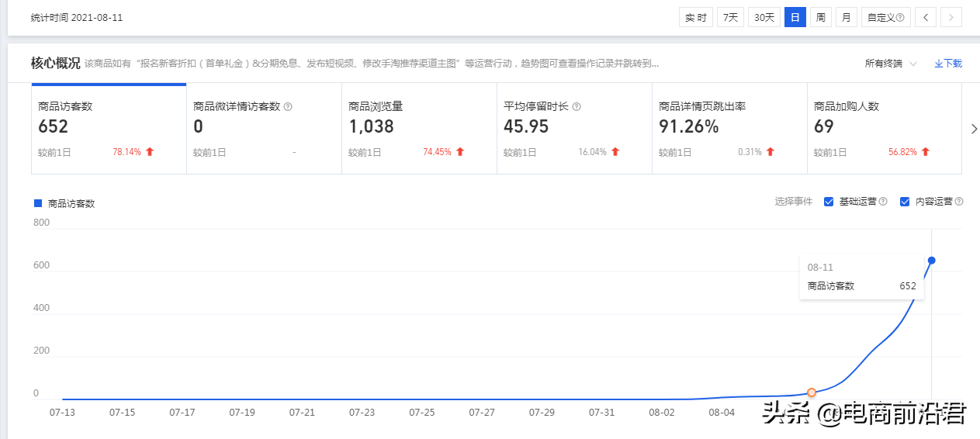
Task: Click help icon beside 平均停留时长
Action: tap(577, 107)
